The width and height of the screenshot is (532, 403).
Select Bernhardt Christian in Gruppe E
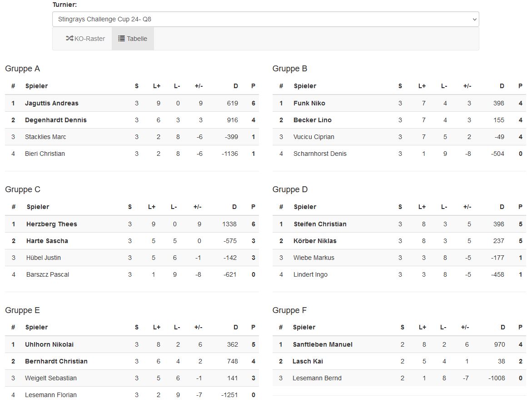click(56, 361)
